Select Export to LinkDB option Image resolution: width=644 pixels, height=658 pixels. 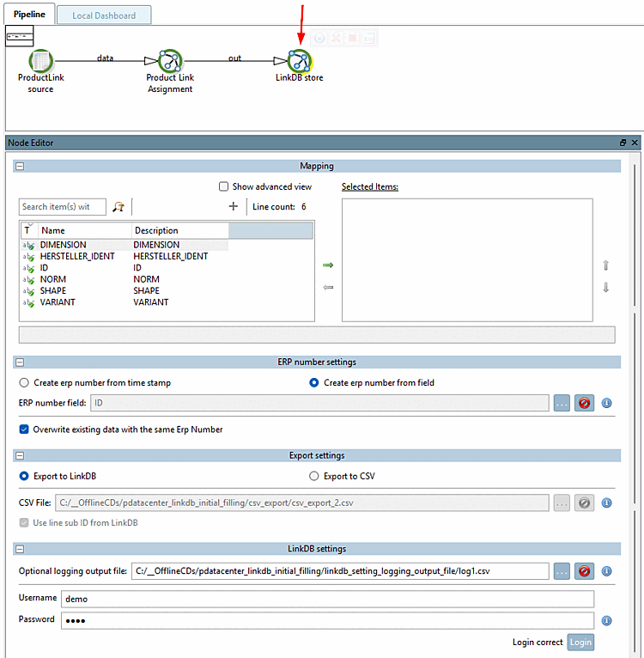(x=24, y=476)
